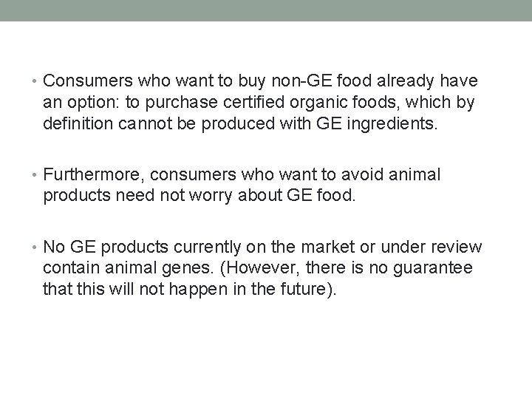Click the word "definition" in first bullet
Image resolution: width=532 pixels, height=399 pixels.
pos(78,123)
